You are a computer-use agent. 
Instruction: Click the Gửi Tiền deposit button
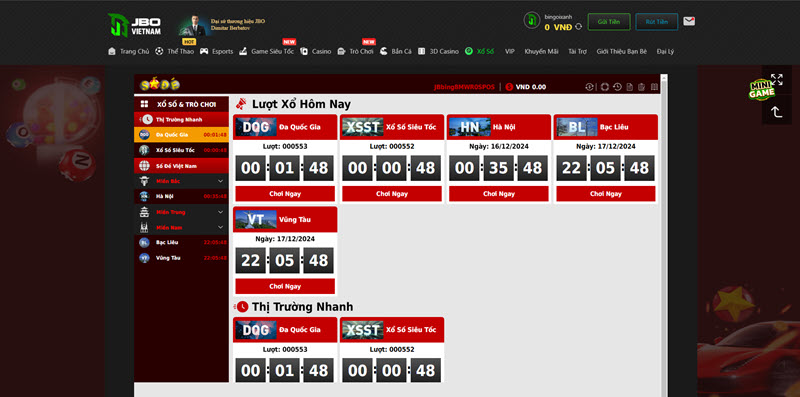pyautogui.click(x=609, y=22)
